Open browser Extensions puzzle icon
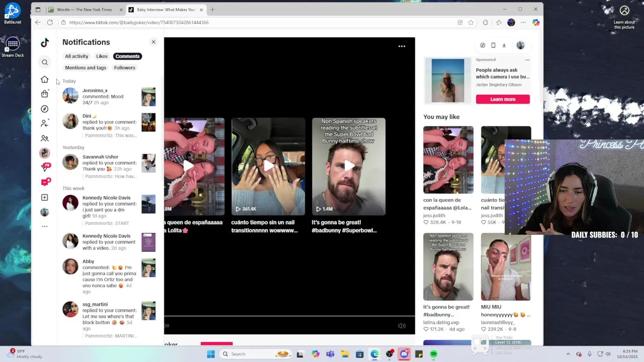 (485, 23)
